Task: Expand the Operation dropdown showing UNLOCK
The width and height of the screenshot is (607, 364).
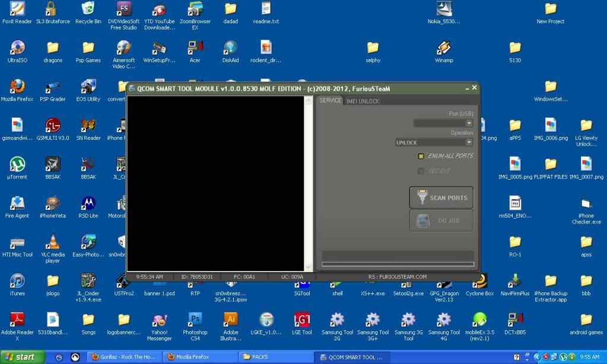Action: (x=469, y=143)
